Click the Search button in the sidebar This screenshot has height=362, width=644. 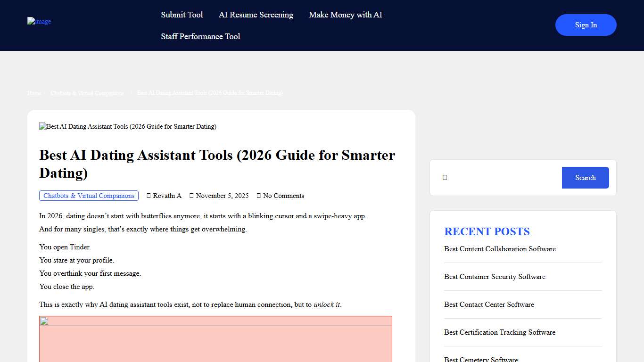(585, 177)
